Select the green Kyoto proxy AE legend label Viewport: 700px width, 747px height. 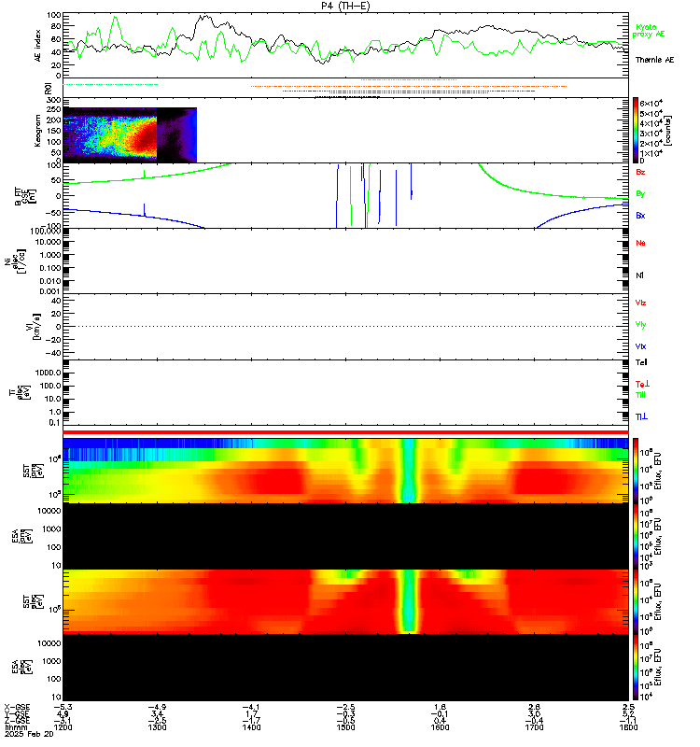pyautogui.click(x=649, y=31)
